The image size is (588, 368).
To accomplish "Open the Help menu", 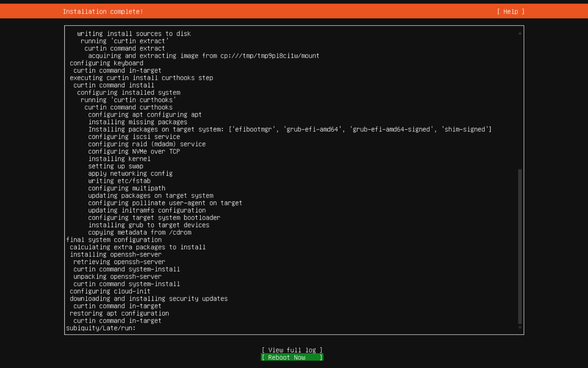I will pos(510,11).
